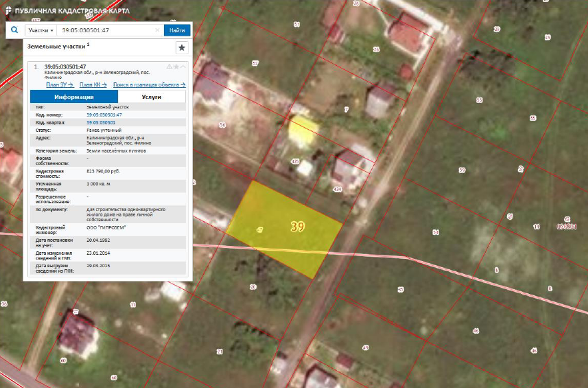The width and height of the screenshot is (588, 388).
Task: Collapse the result card with chevron
Action: [x=183, y=67]
